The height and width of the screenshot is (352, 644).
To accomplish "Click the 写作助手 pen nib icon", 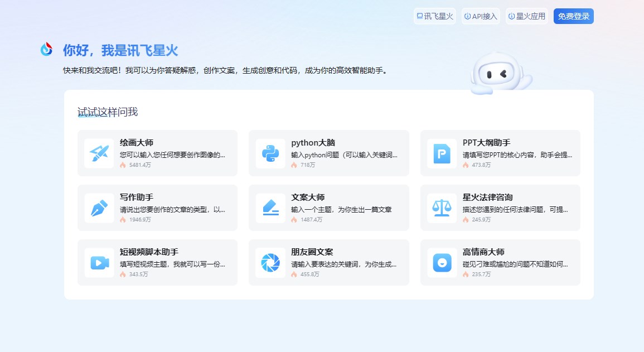I will pyautogui.click(x=99, y=208).
